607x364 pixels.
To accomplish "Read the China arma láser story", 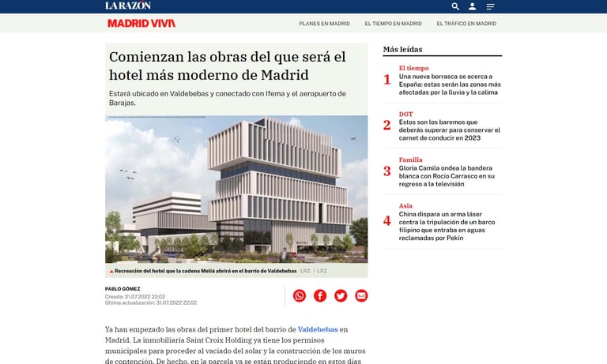I will [447, 226].
